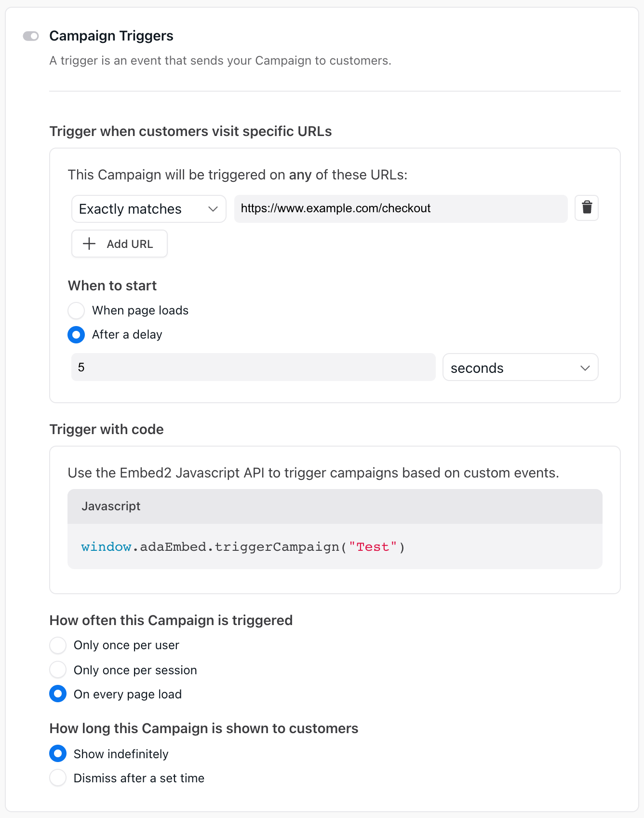This screenshot has height=818, width=644.
Task: Select Only once per user
Action: (58, 645)
